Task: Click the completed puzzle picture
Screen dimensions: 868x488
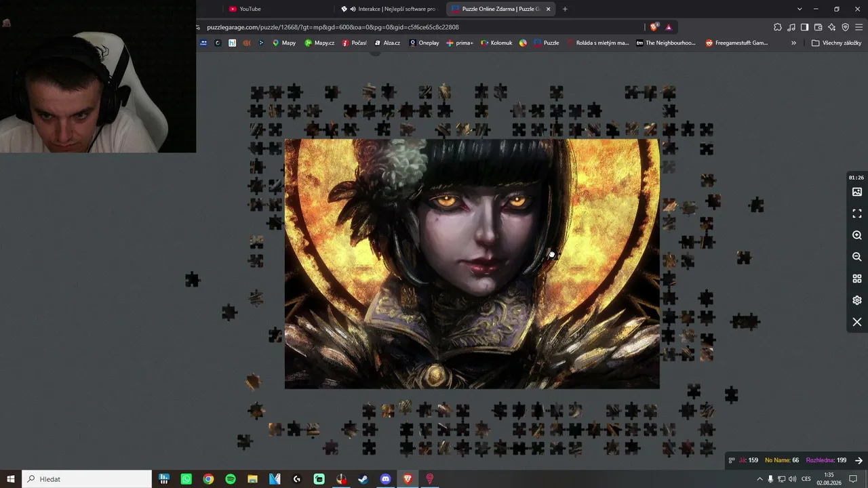Action: coord(472,264)
